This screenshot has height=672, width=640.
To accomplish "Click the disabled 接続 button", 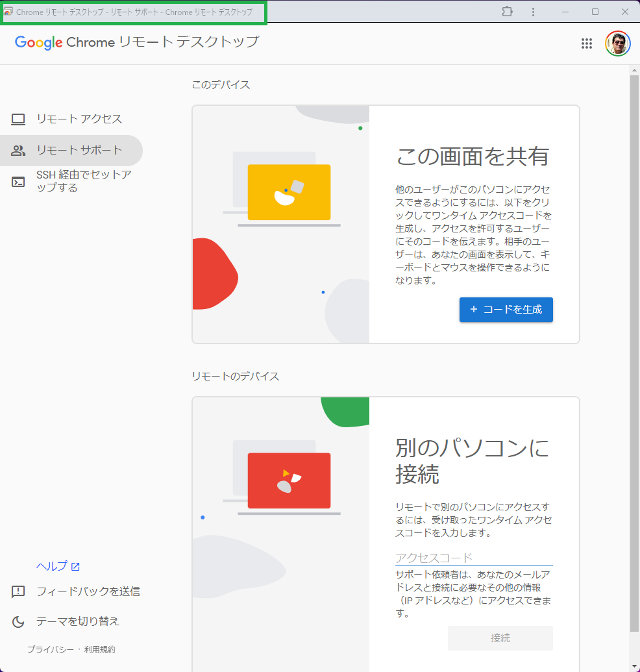I will click(x=500, y=638).
